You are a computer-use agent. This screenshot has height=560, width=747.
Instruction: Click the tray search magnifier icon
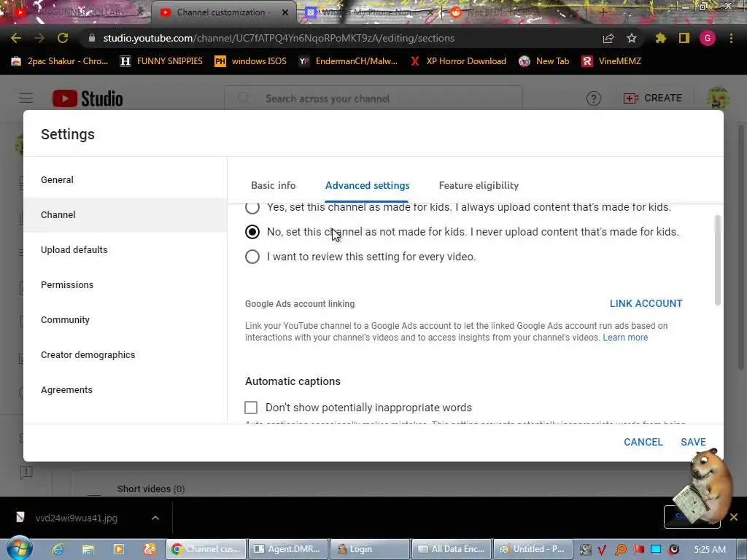(x=621, y=549)
